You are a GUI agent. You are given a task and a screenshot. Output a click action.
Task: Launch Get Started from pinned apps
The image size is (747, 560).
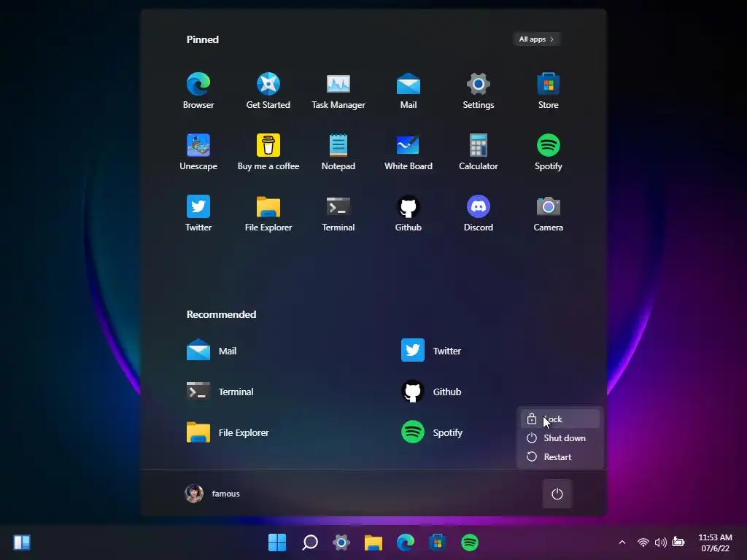pos(268,90)
